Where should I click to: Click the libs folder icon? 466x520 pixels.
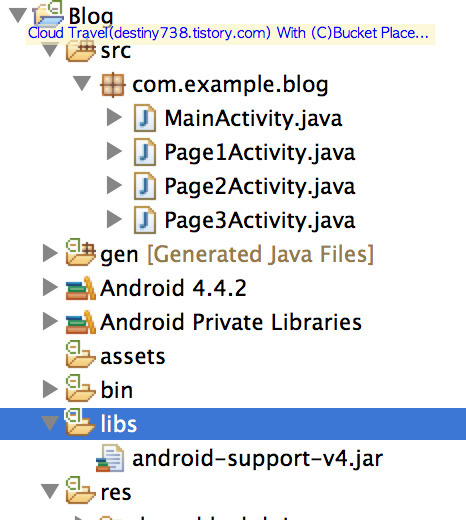(x=81, y=422)
